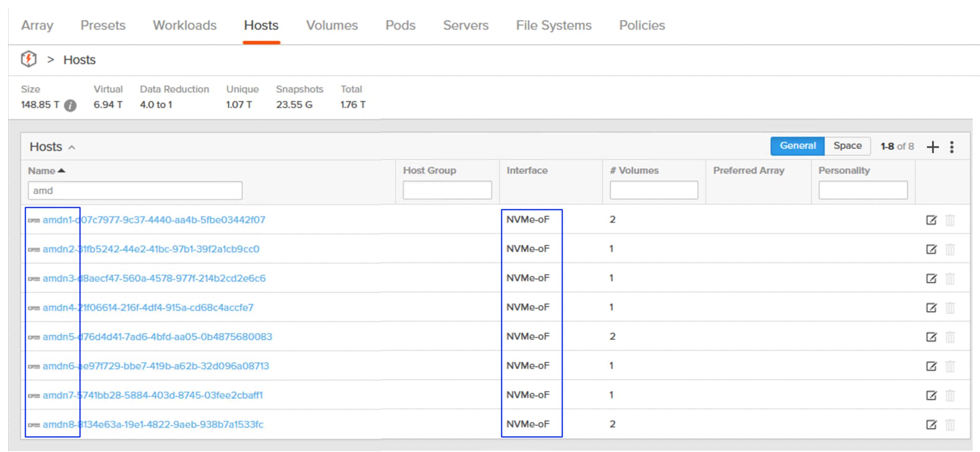Click the edit pencil icon for amdn1
The height and width of the screenshot is (452, 980).
point(931,220)
